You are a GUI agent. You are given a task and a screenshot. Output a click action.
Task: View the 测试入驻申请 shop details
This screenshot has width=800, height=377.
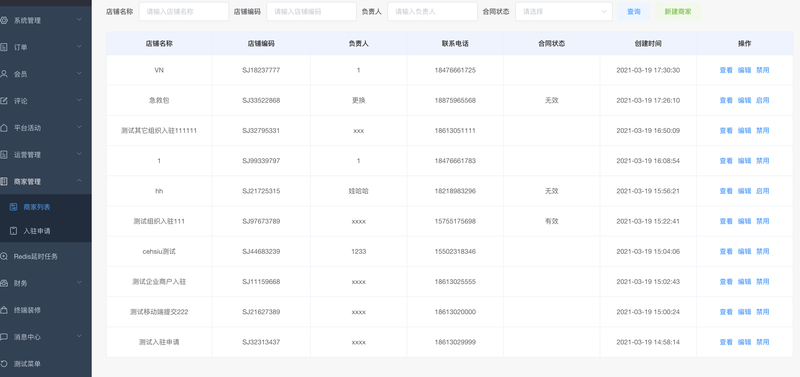point(726,342)
